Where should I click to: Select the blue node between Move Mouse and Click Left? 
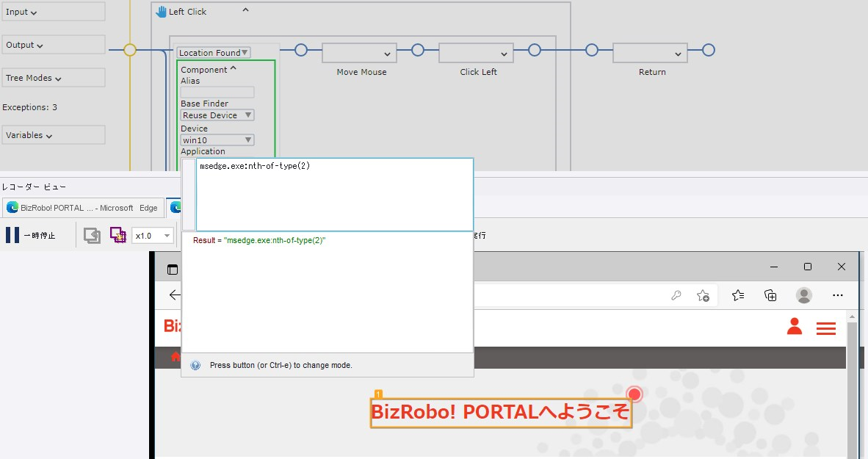point(418,50)
